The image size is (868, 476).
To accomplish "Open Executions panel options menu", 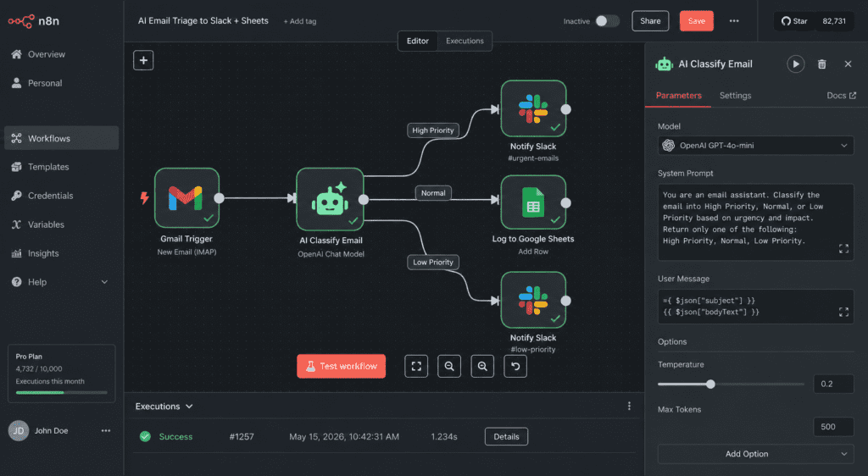I will (629, 407).
